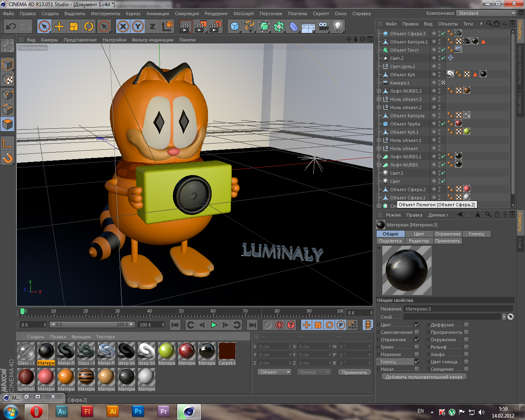Activate the Rotate tool
This screenshot has height=420, width=525.
89,27
